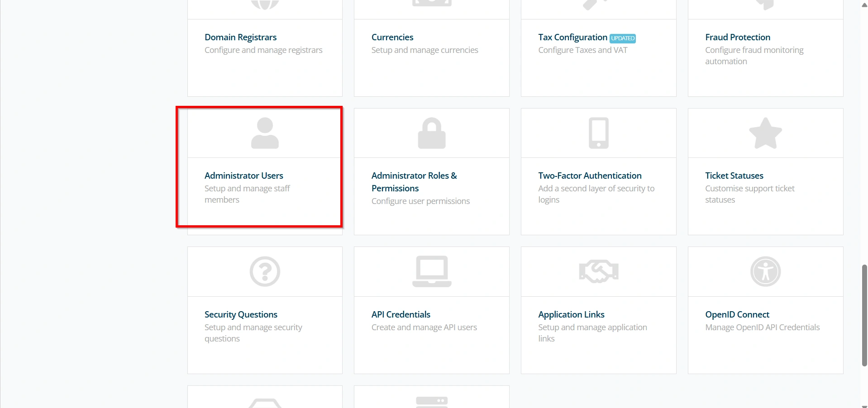Screen dimensions: 868x408
Task: Click the accessibility figure OpenID Connect icon
Action: 765,271
